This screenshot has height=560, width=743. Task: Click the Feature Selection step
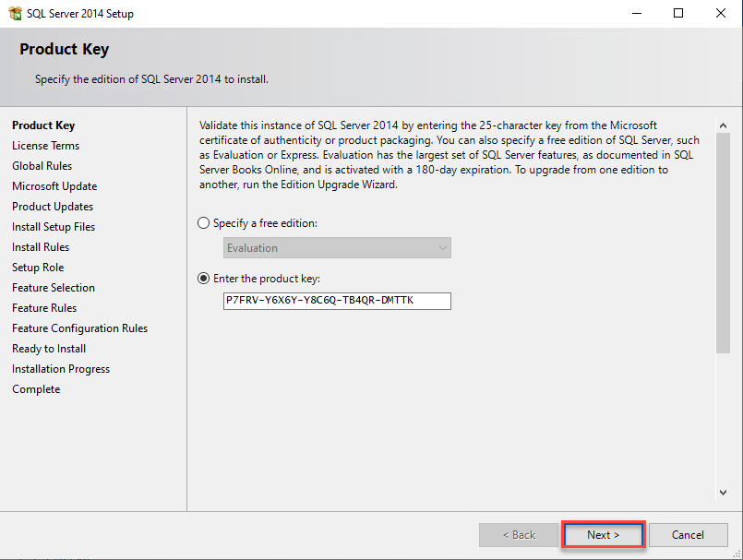[54, 288]
